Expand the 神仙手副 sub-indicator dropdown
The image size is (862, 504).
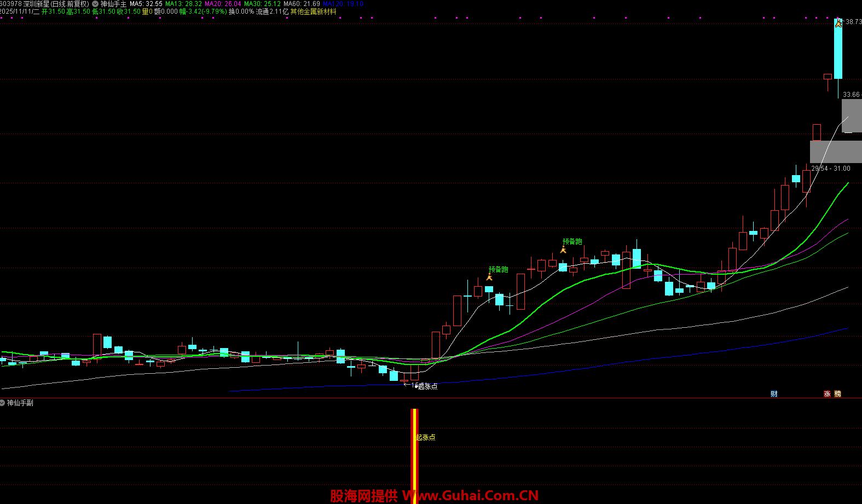click(3, 403)
